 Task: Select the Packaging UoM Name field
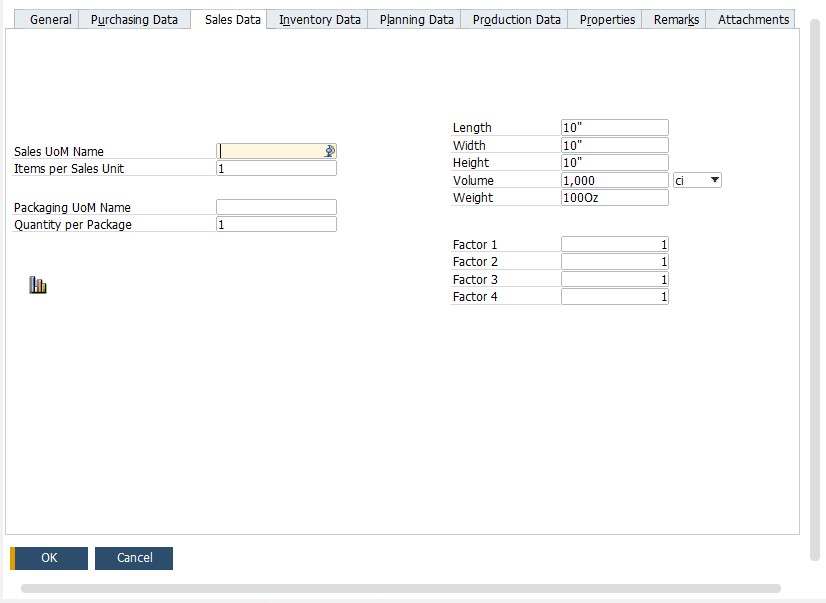276,207
